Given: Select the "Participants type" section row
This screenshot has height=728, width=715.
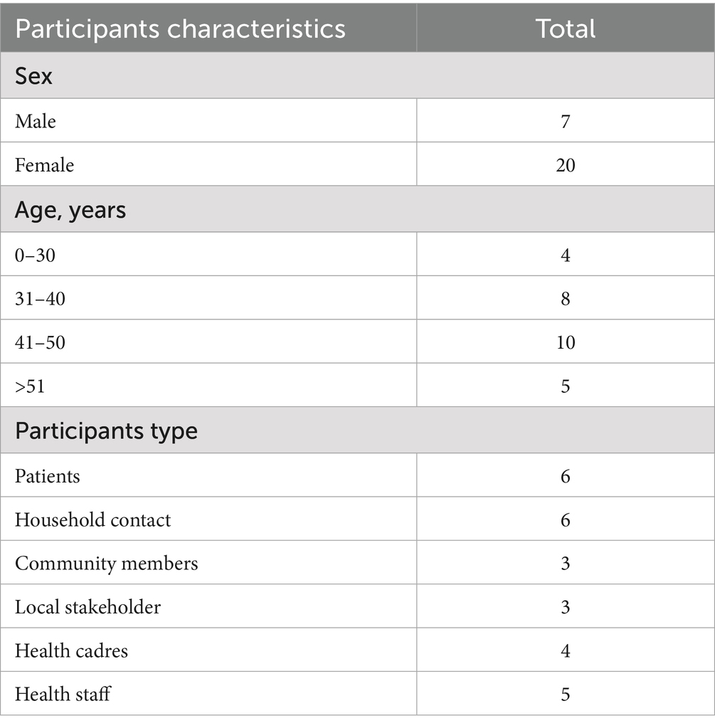Looking at the screenshot, I should pos(106,431).
